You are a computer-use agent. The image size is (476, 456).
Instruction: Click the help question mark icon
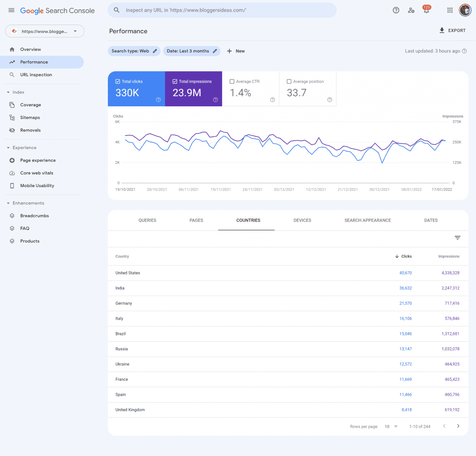point(396,10)
